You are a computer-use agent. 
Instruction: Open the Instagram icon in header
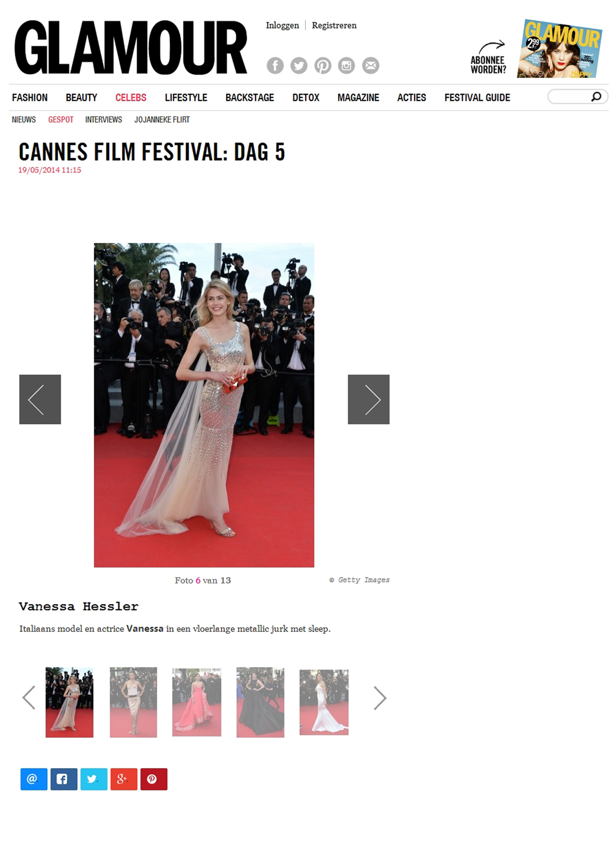346,65
